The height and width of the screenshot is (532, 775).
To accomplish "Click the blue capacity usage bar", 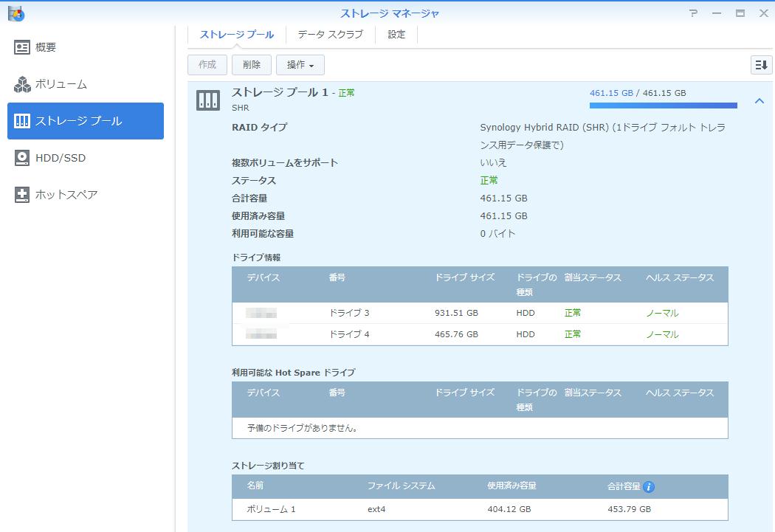I will 663,104.
